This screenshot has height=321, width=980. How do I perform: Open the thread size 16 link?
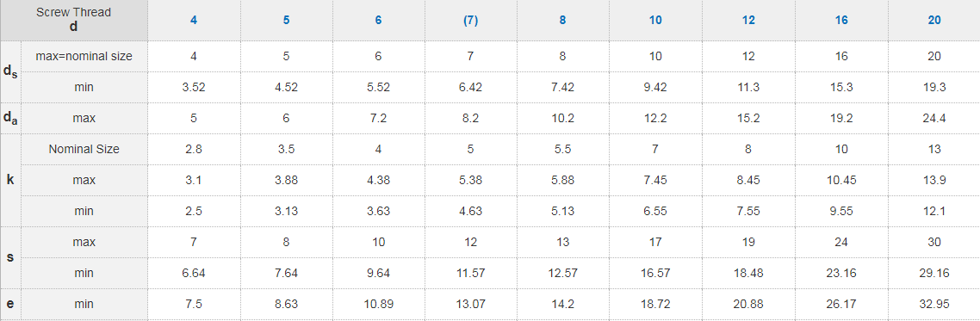tap(841, 20)
